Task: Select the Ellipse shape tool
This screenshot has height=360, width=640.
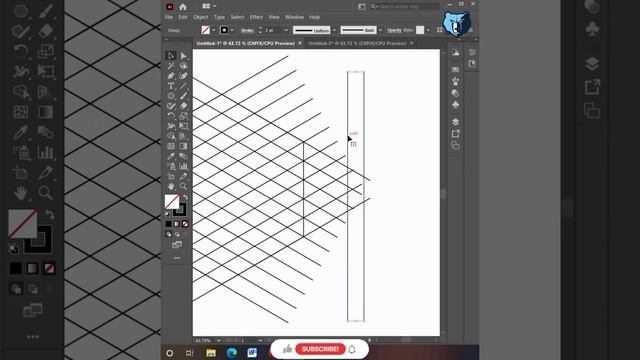Action: pyautogui.click(x=171, y=96)
